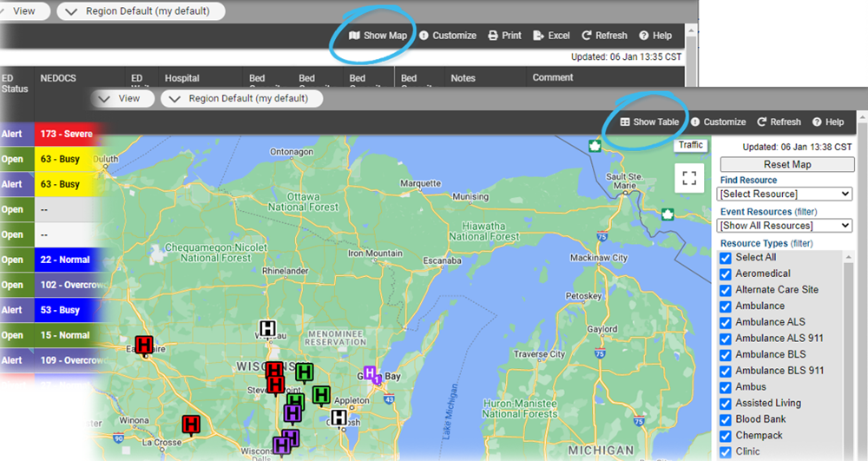
Task: Expand the View dropdown in map window
Action: pos(123,98)
